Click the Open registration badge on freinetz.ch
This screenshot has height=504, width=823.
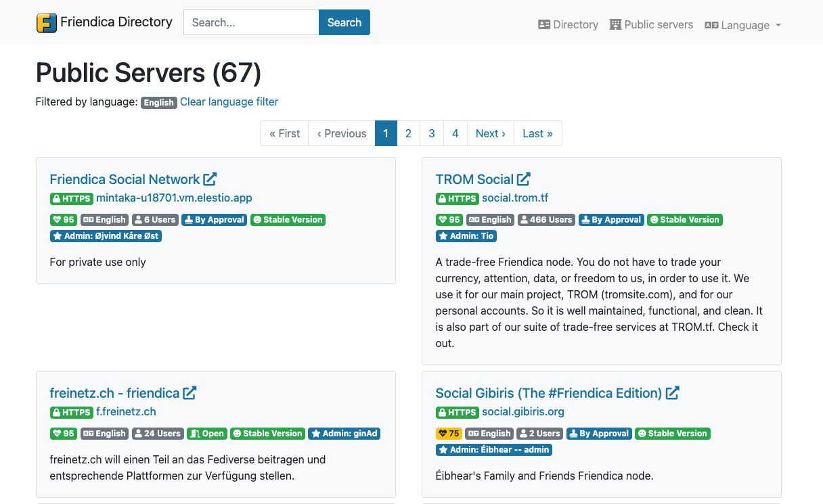tap(207, 434)
